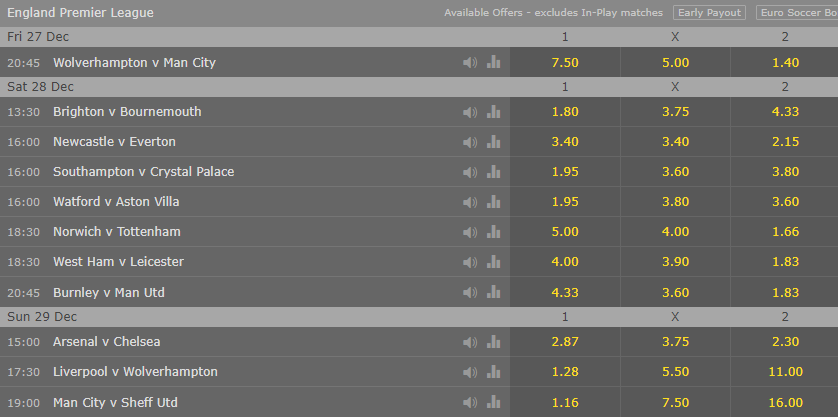The height and width of the screenshot is (417, 838).
Task: Click speaker icon for Newcastle v Everton
Action: pos(470,142)
